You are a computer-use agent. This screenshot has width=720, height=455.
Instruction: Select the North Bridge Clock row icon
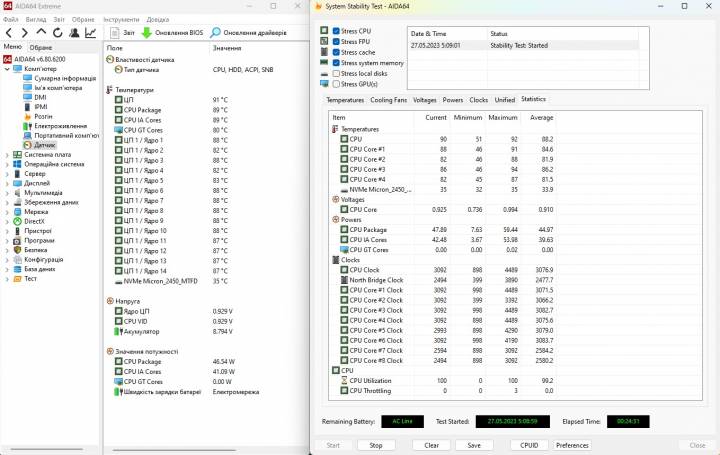pyautogui.click(x=344, y=280)
